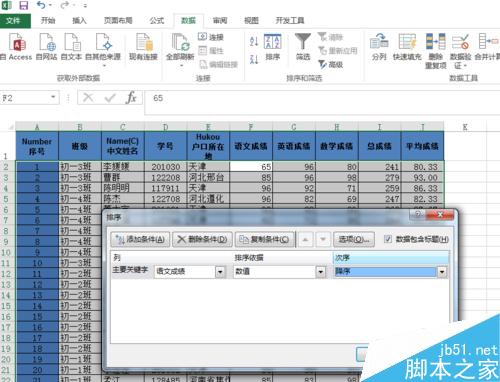Click the move condition down arrow button
The height and width of the screenshot is (382, 500).
(323, 239)
